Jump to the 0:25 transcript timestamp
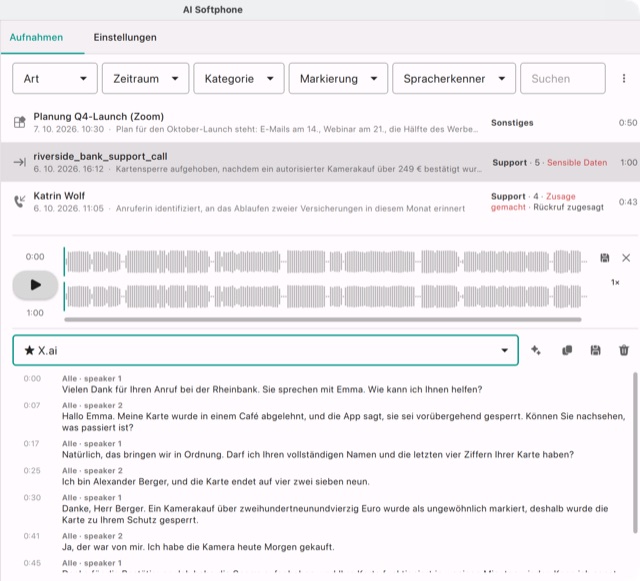This screenshot has height=581, width=640. point(32,470)
